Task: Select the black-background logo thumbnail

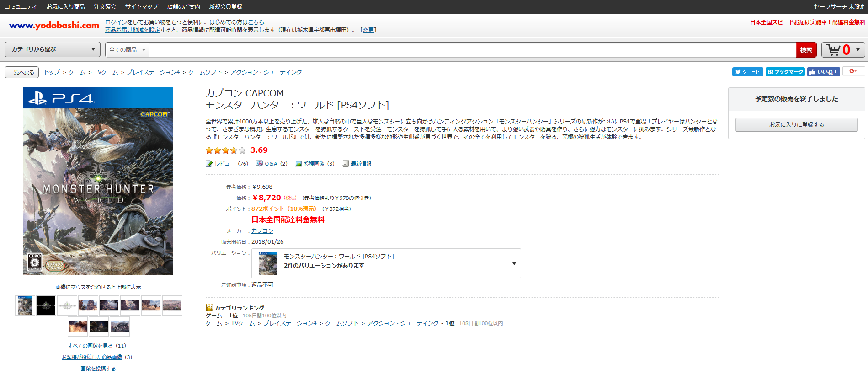Action: pos(46,305)
